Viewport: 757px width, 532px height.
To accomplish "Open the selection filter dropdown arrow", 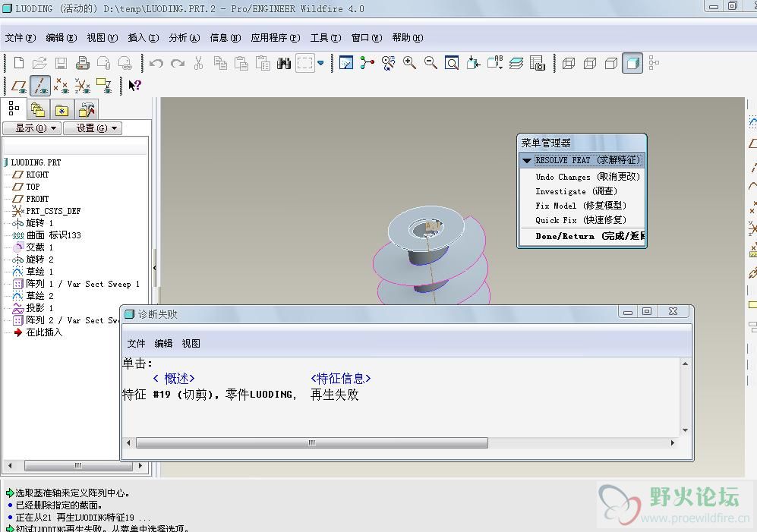I will [320, 63].
